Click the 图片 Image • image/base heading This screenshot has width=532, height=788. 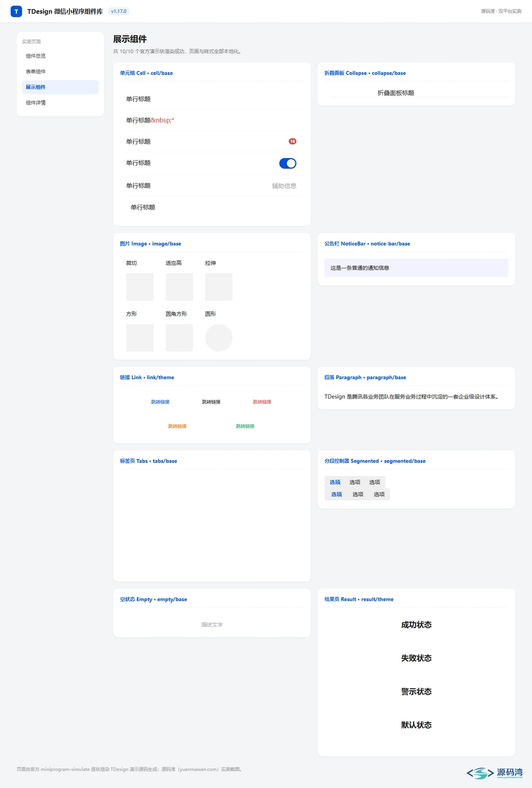150,244
